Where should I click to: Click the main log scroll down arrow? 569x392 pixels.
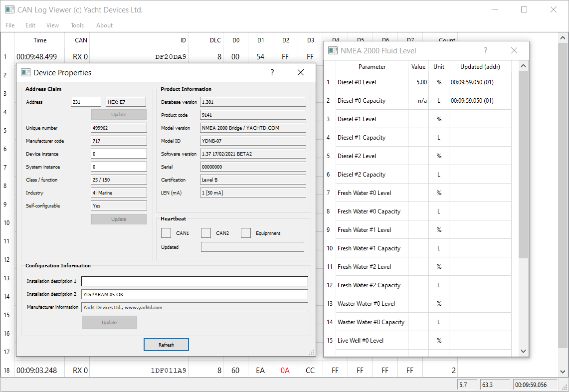[x=563, y=372]
